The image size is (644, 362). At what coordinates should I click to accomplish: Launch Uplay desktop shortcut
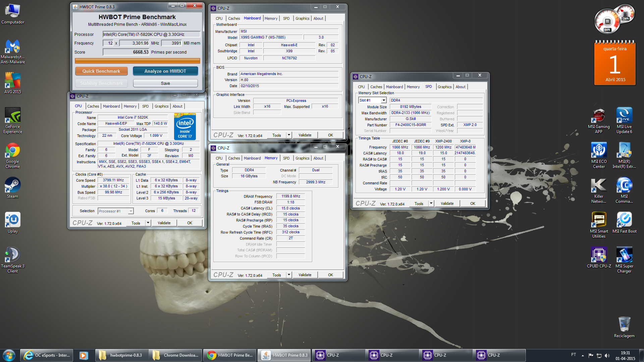(13, 223)
